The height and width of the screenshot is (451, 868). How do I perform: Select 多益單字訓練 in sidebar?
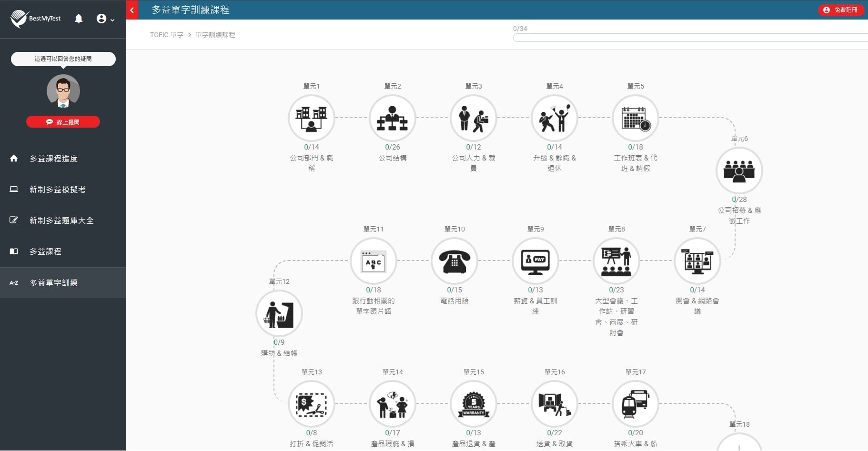coord(63,283)
